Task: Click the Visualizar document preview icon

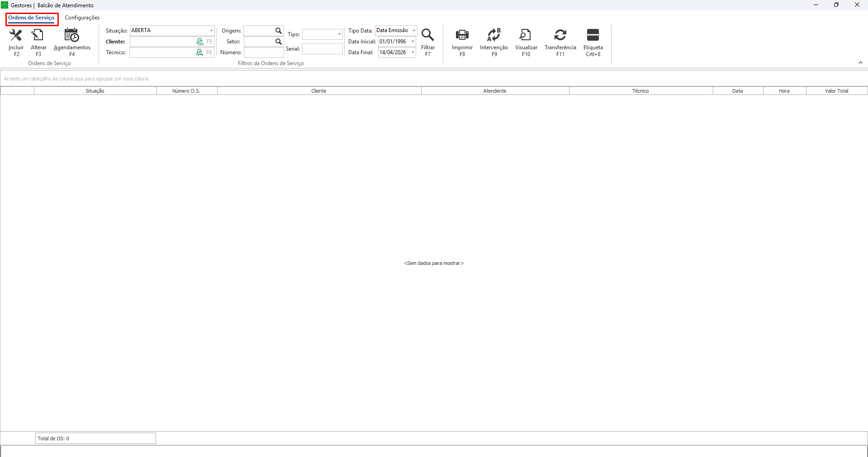Action: (526, 35)
